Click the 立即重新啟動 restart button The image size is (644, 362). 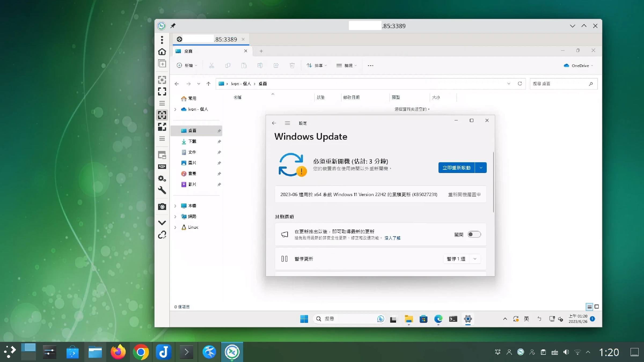(456, 168)
